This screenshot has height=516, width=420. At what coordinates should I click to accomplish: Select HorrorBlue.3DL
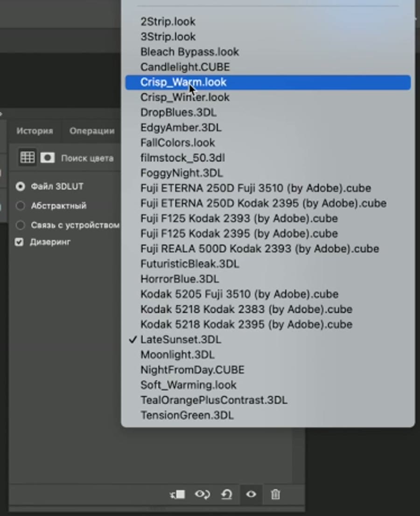[268, 279]
